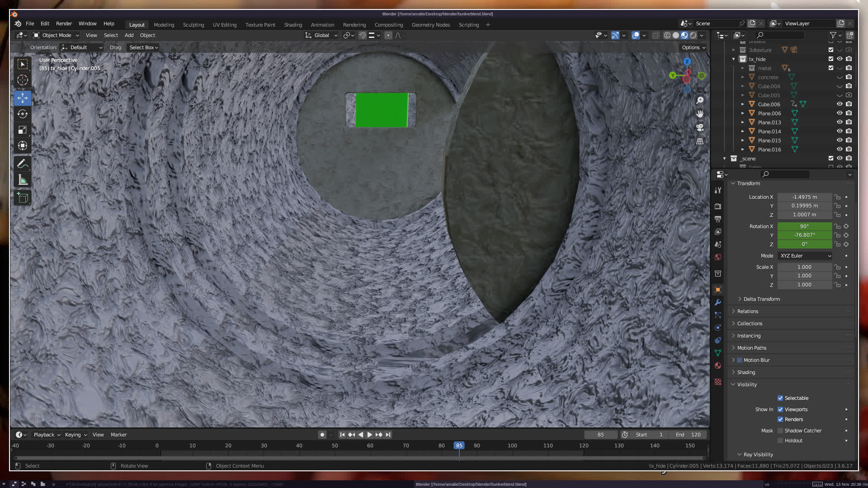
Task: Toggle camera view in viewport
Action: point(700,127)
